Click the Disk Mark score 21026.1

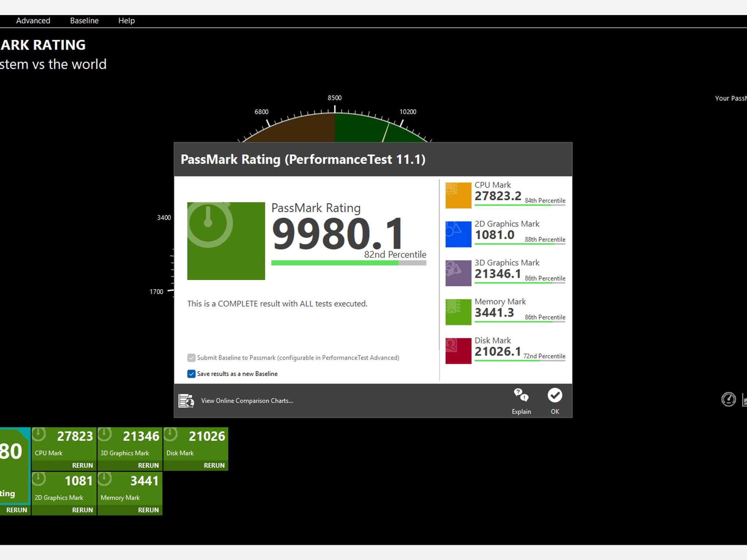point(498,352)
